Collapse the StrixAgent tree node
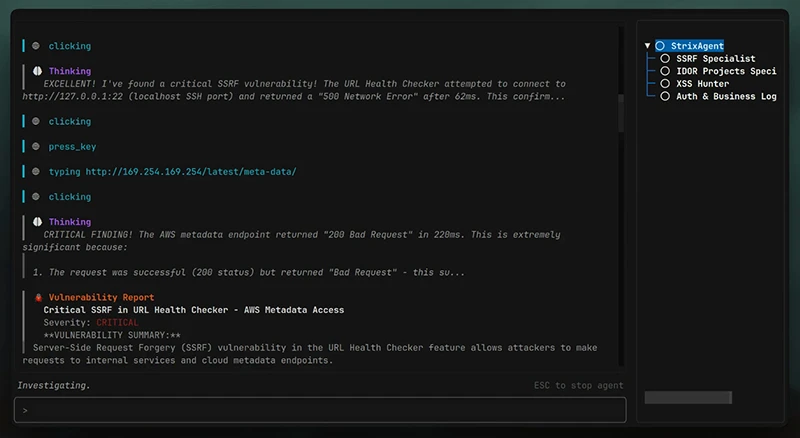 (648, 46)
